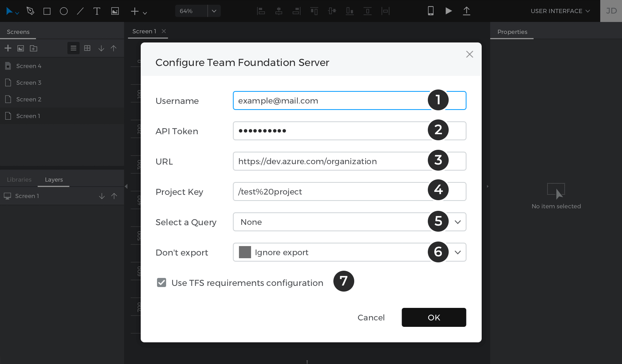The image size is (622, 364).
Task: Click the gray Ignore export swatch
Action: tap(245, 252)
